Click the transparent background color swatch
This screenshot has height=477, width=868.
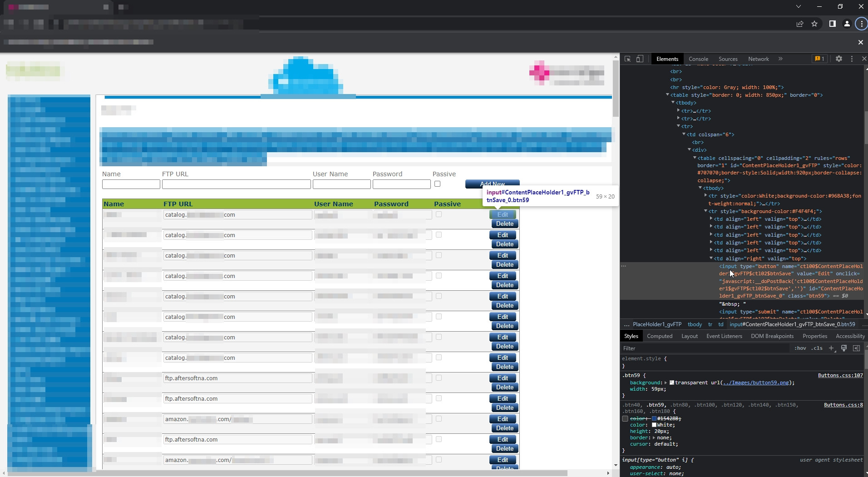672,383
